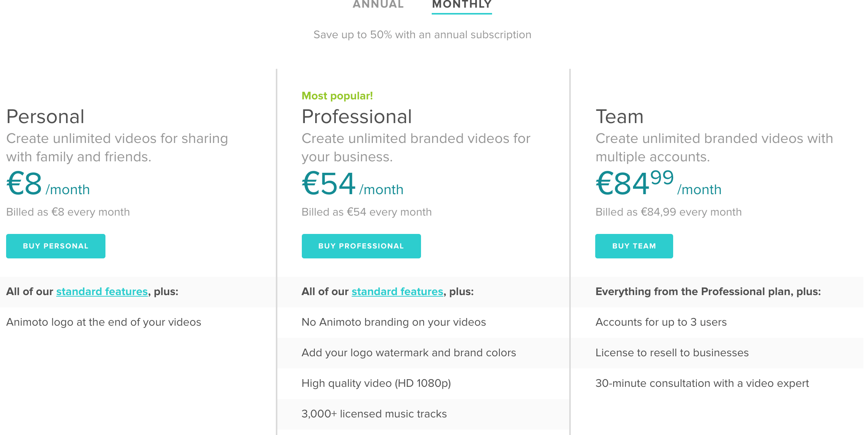Viewport: 868px width, 435px height.
Task: Click the Personal plan heading
Action: tap(46, 117)
